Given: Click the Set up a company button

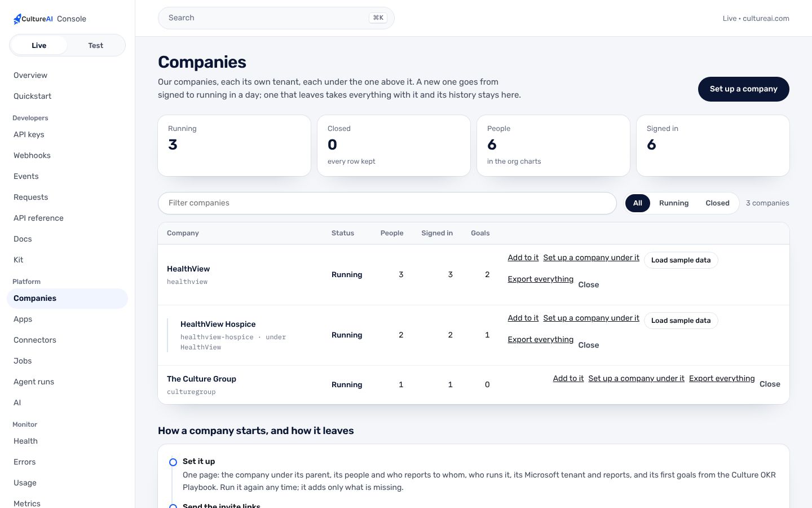Looking at the screenshot, I should coord(743,89).
